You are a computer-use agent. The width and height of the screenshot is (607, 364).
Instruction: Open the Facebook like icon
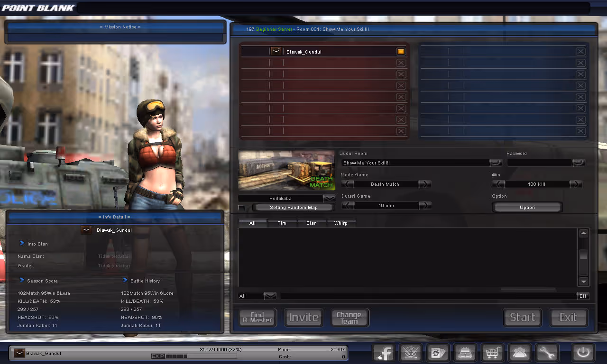[385, 353]
